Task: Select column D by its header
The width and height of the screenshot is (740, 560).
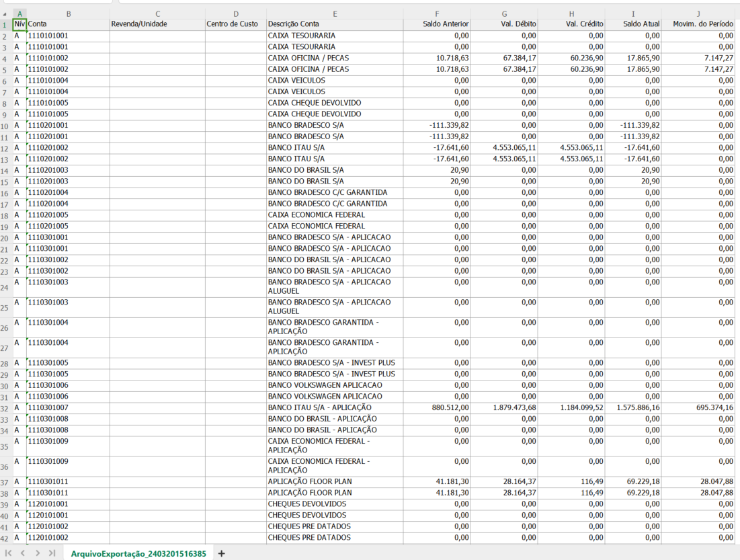Action: pos(236,14)
